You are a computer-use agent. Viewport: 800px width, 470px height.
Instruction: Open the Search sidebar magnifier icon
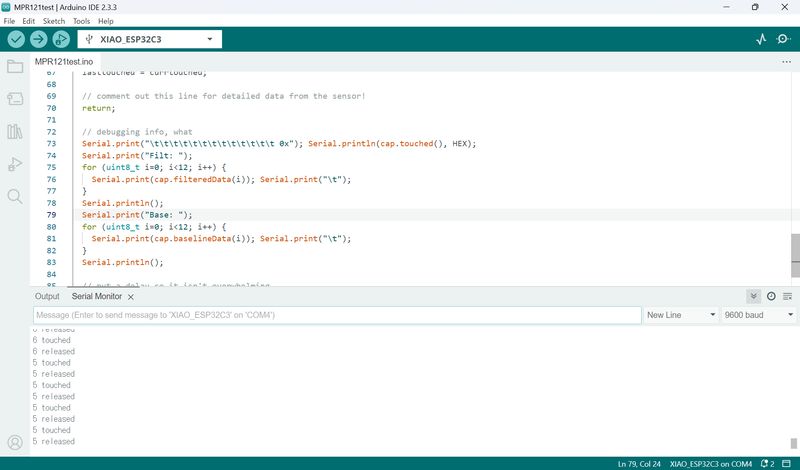(x=15, y=196)
